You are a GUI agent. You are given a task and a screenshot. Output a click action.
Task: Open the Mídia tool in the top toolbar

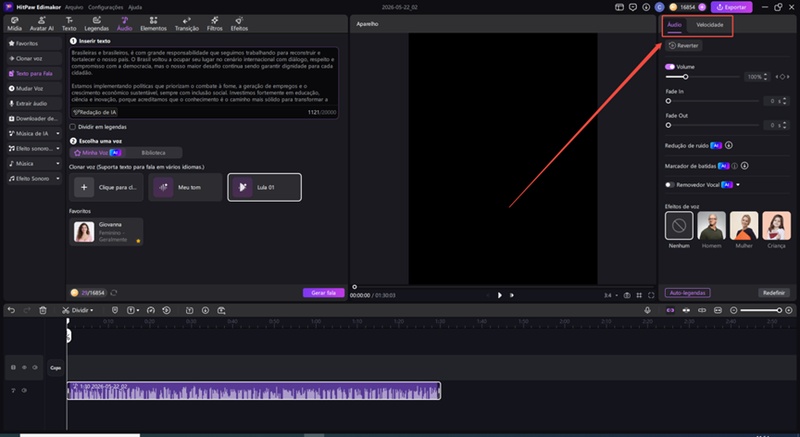(14, 24)
